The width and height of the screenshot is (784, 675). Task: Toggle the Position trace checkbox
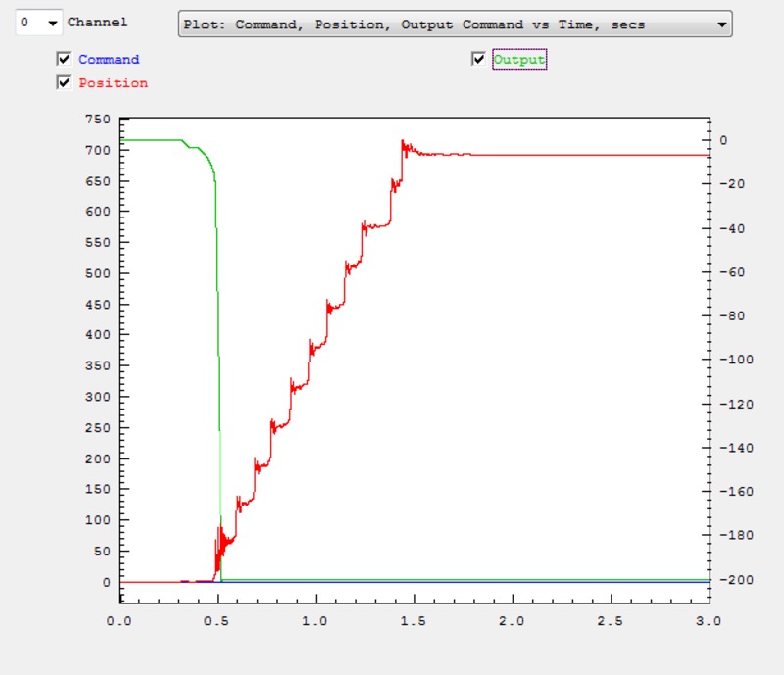point(64,83)
